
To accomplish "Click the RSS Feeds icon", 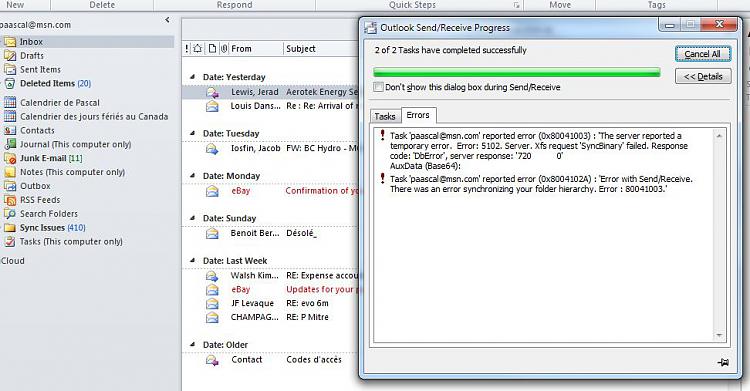I will (10, 200).
